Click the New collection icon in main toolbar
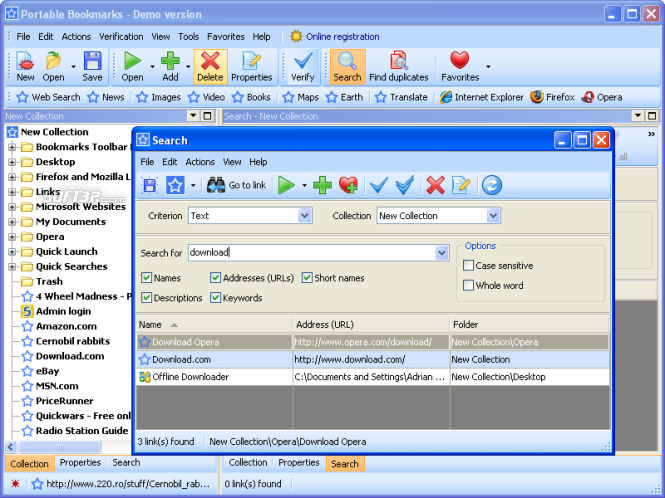The width and height of the screenshot is (665, 498). (25, 67)
